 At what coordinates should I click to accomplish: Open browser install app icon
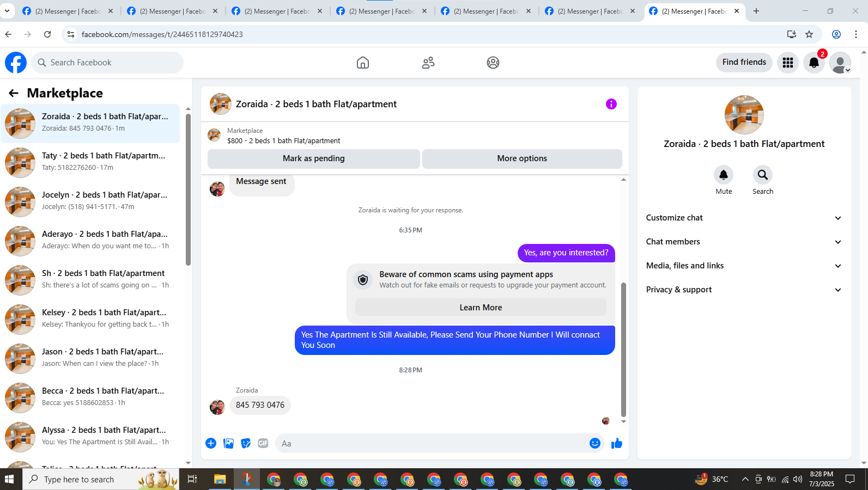pyautogui.click(x=792, y=34)
